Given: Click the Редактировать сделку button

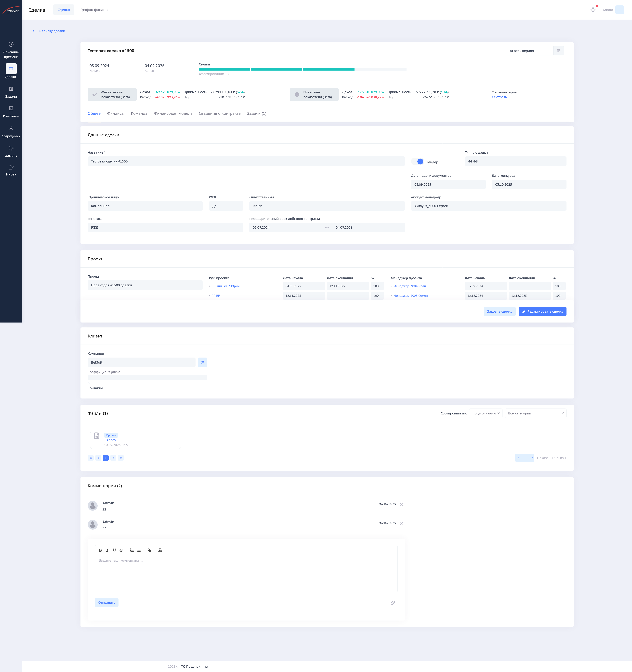Looking at the screenshot, I should click(542, 312).
